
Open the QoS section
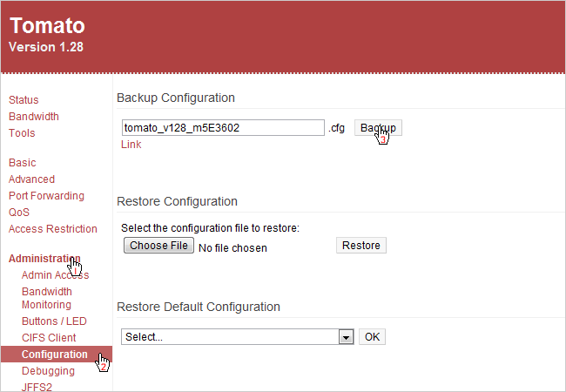(x=19, y=213)
